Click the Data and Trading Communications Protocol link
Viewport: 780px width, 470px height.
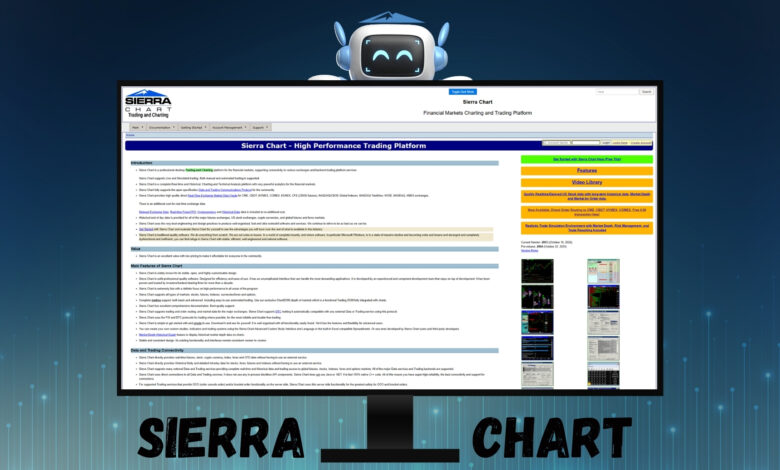(225, 190)
